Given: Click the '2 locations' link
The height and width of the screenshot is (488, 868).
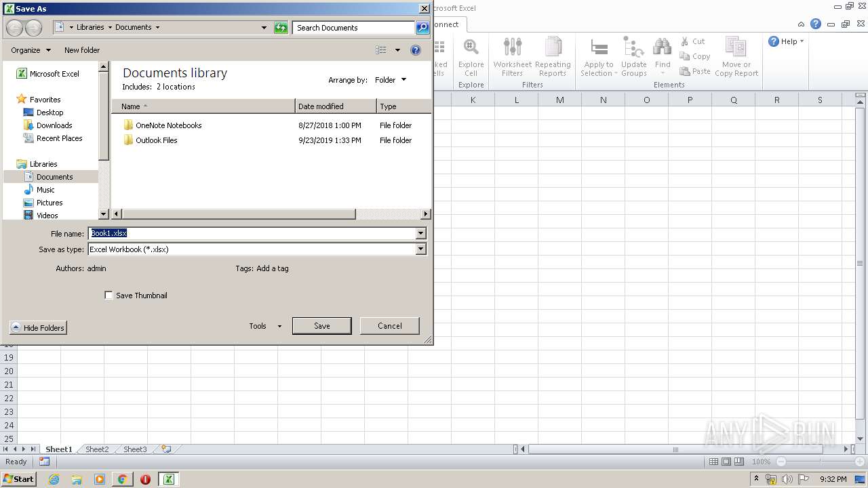Looking at the screenshot, I should 176,87.
